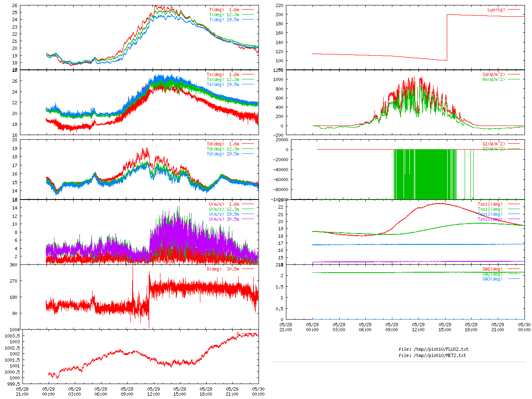The image size is (532, 399).
Task: Click the 05/29 15:00 label under groundwater plot
Action: click(x=445, y=327)
